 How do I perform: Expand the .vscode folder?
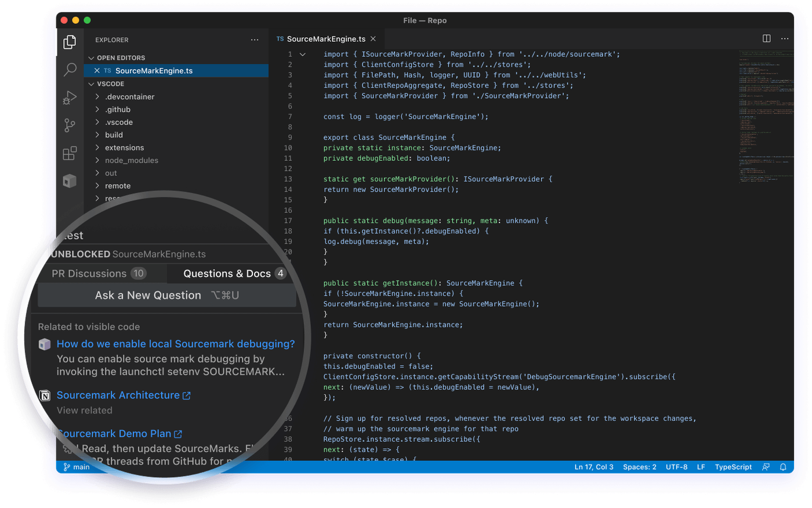[97, 123]
